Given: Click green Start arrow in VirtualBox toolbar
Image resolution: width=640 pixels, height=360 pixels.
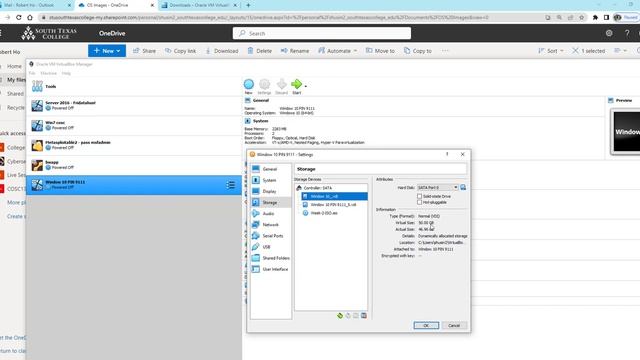Looking at the screenshot, I should 296,87.
